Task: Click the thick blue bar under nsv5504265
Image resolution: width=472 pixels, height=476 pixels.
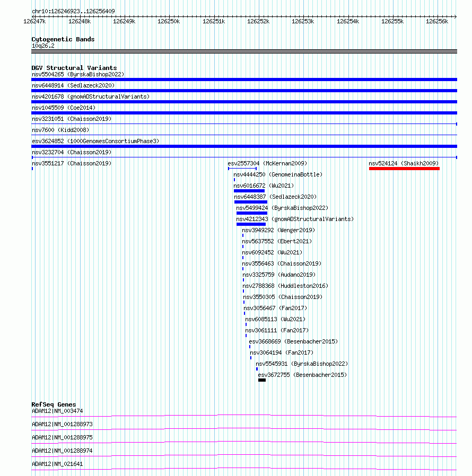Action: [x=244, y=80]
